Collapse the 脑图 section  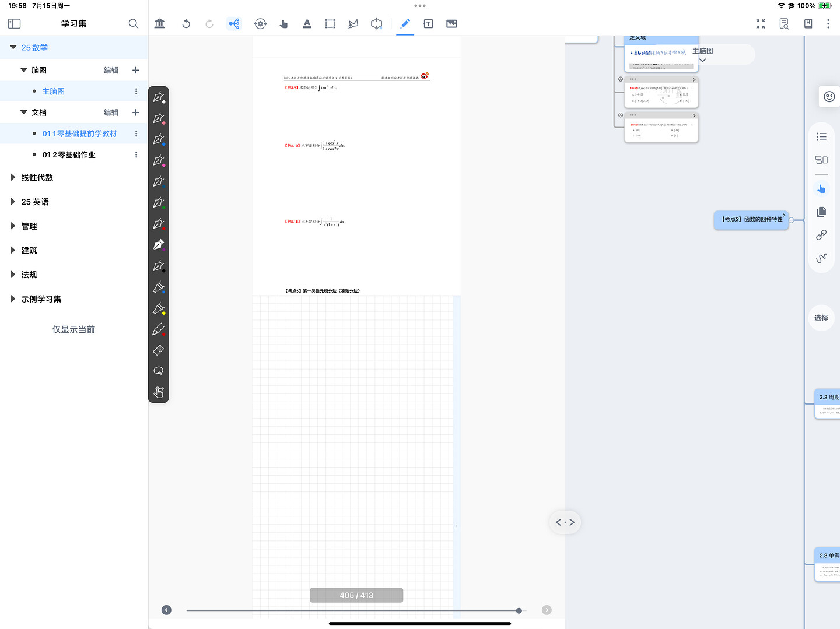pos(23,70)
